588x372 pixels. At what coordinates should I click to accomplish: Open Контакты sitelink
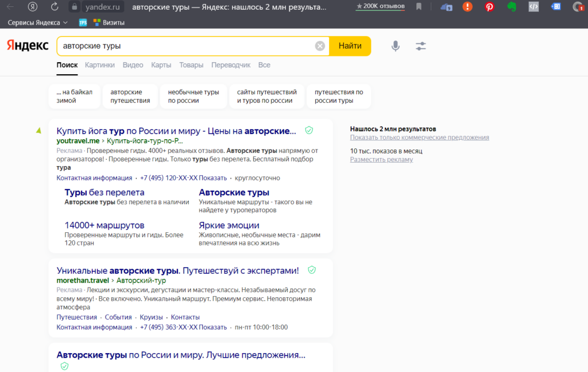pos(185,317)
